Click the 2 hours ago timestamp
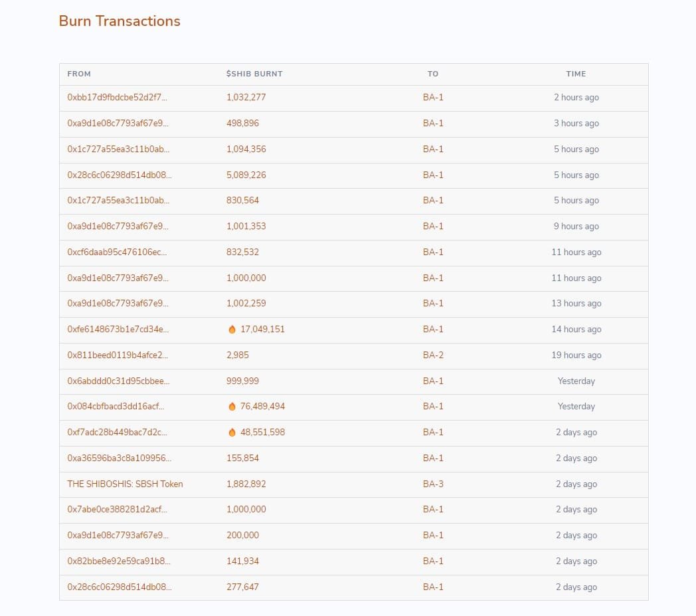The image size is (696, 616). (576, 97)
